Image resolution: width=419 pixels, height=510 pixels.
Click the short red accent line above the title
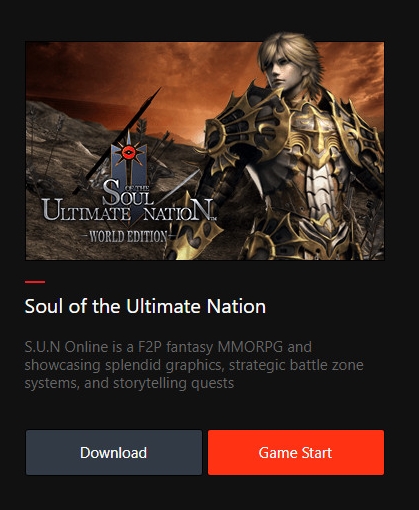pos(35,282)
